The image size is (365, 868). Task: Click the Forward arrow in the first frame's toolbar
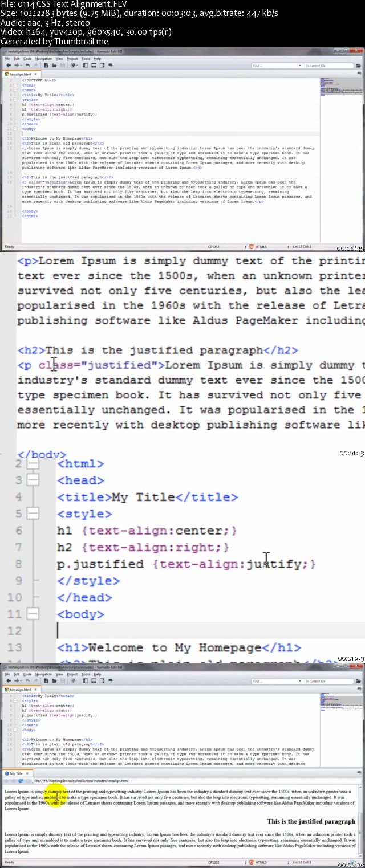coord(17,65)
